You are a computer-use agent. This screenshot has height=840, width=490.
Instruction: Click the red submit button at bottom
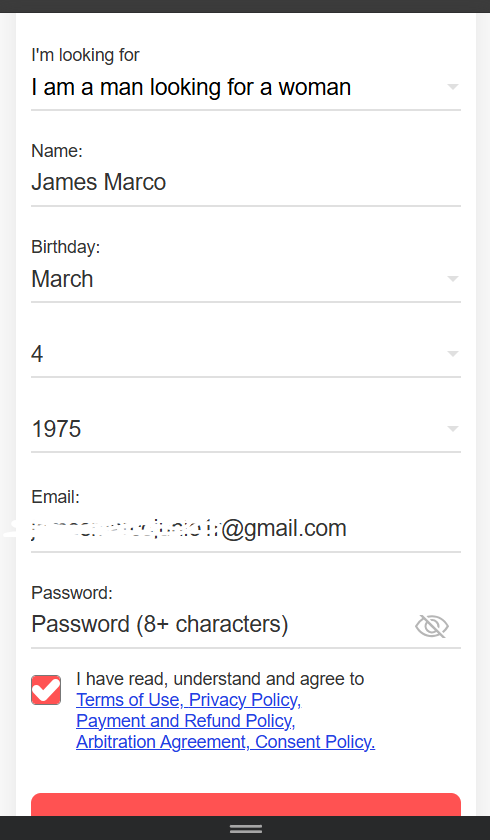click(246, 805)
